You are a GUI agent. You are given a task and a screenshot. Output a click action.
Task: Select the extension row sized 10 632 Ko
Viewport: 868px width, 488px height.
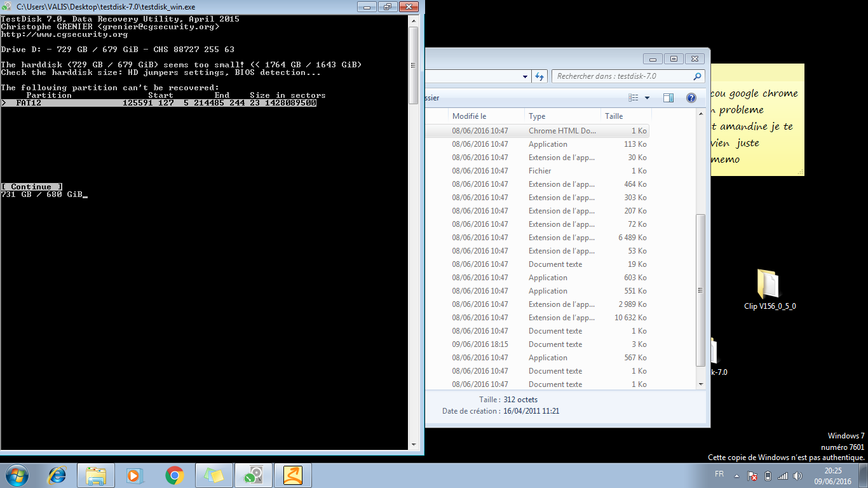538,318
